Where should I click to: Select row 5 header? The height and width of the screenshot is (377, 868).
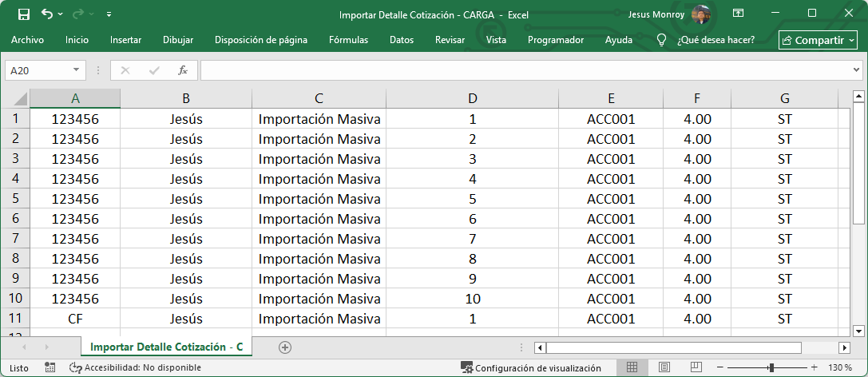click(15, 198)
